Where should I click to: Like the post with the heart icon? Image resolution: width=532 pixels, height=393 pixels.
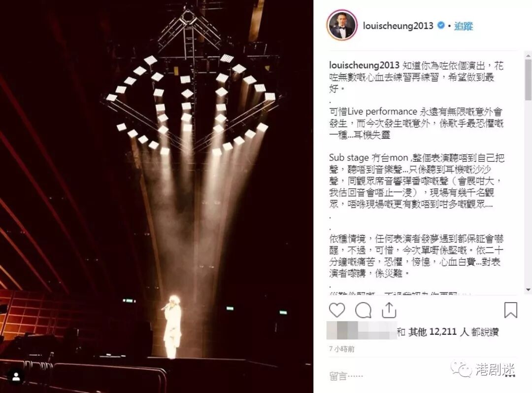click(337, 310)
